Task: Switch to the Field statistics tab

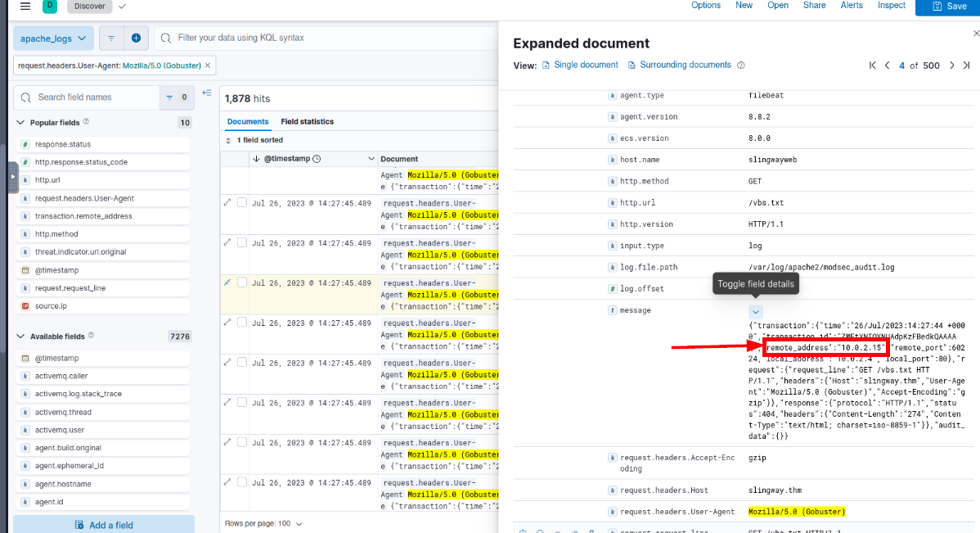Action: coord(307,121)
